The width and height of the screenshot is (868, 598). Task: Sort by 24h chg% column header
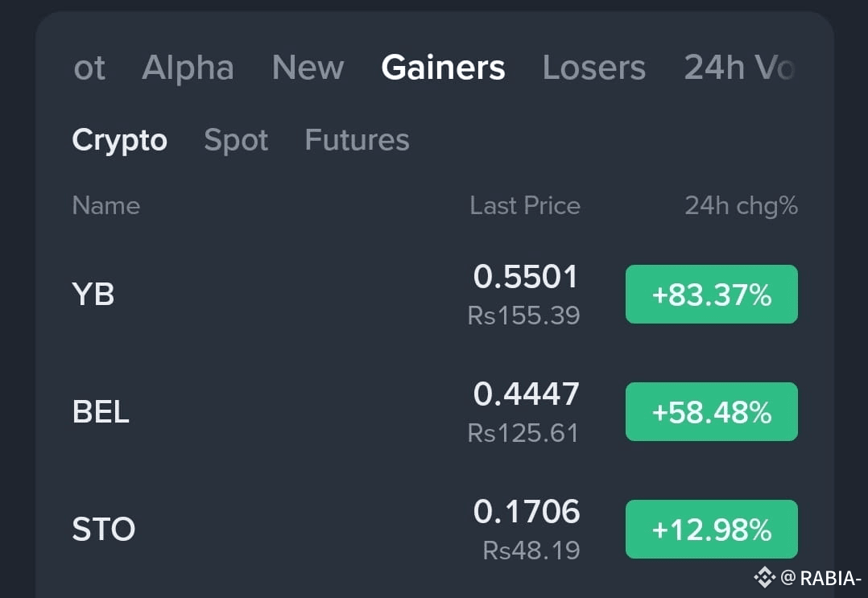(x=742, y=206)
